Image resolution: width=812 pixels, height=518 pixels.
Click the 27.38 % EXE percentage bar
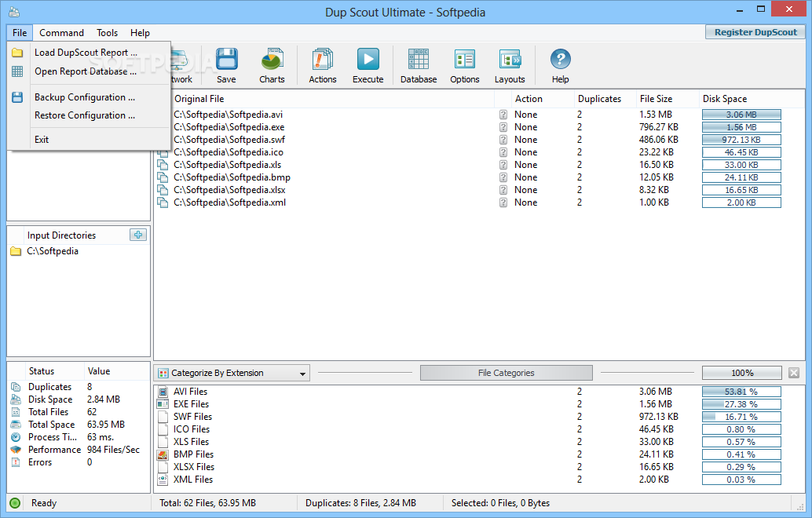click(741, 404)
